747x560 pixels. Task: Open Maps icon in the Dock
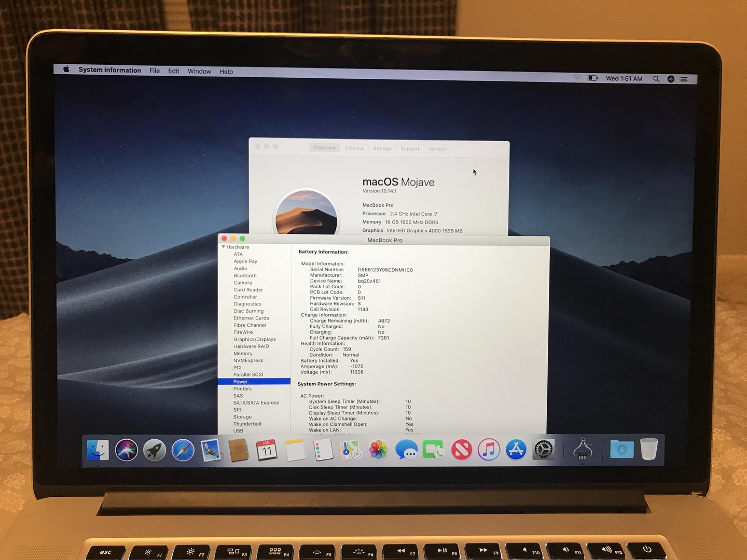pos(351,450)
